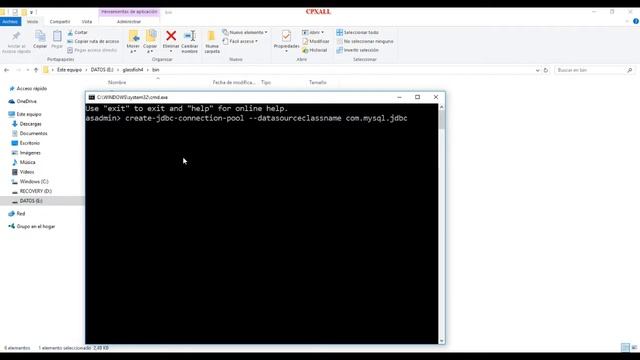This screenshot has width=640, height=360.
Task: Switch to details view via status bar icon
Action: click(625, 348)
